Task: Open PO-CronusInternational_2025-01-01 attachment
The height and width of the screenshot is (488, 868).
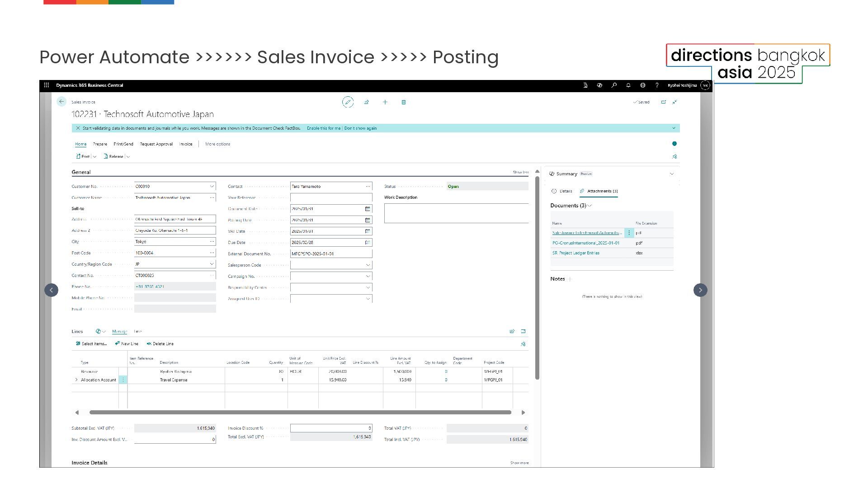Action: (x=585, y=243)
